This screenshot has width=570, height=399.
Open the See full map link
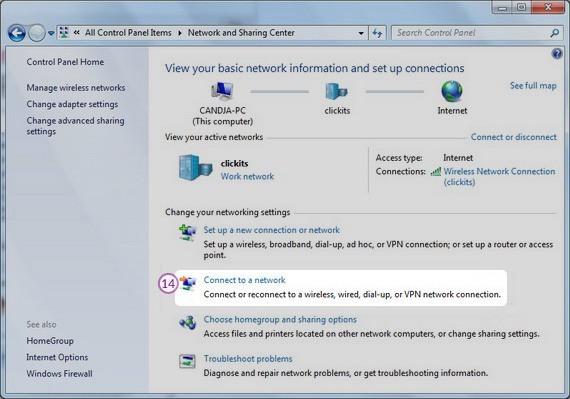click(533, 86)
